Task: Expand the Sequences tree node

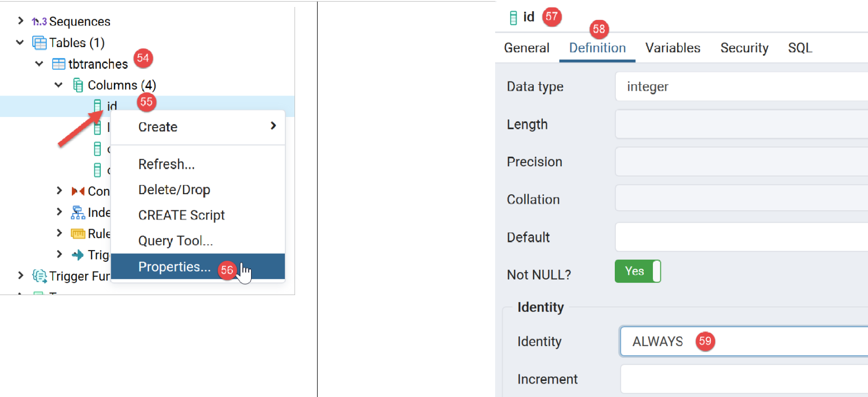Action: pyautogui.click(x=20, y=21)
